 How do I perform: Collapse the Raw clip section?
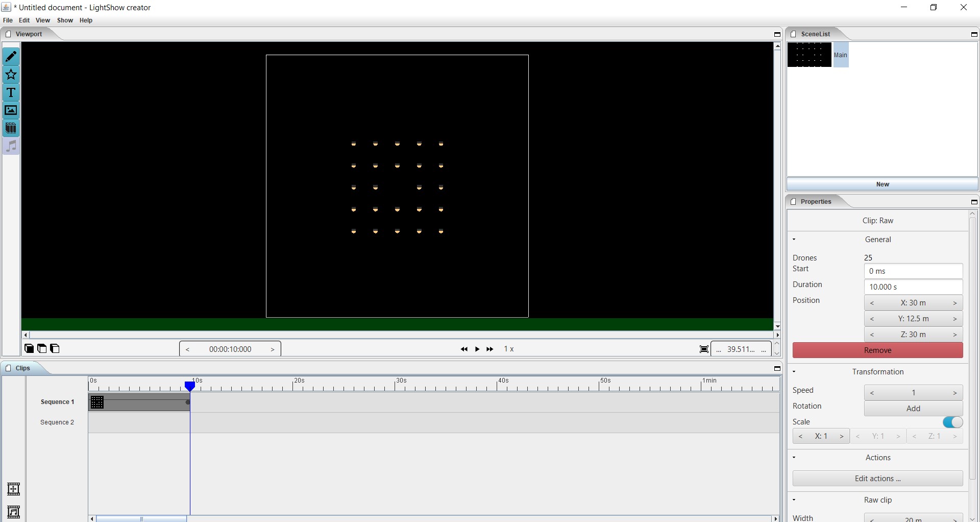[x=794, y=500]
